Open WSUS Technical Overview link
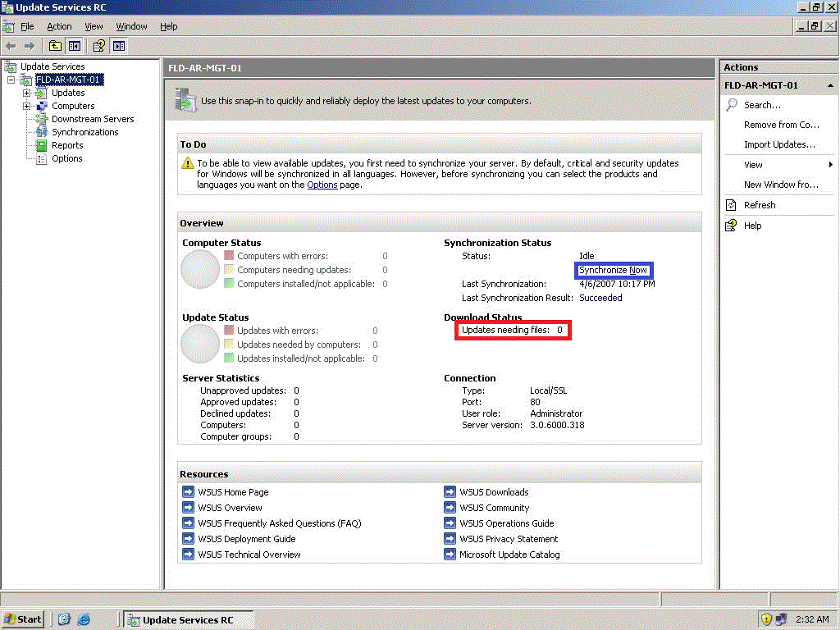Viewport: 840px width, 630px height. point(249,555)
